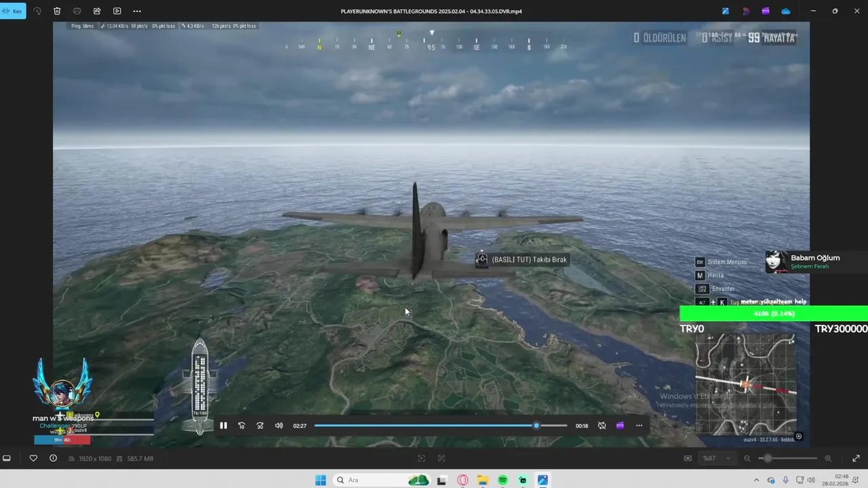Toggle the repeat loop off icon
The height and width of the screenshot is (488, 868).
click(601, 426)
